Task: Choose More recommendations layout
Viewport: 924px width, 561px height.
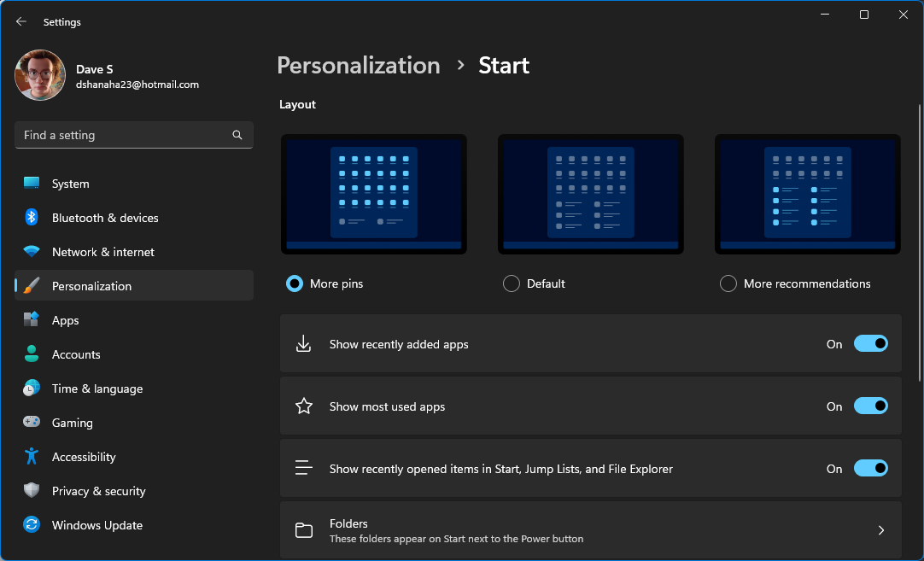Action: pos(728,283)
